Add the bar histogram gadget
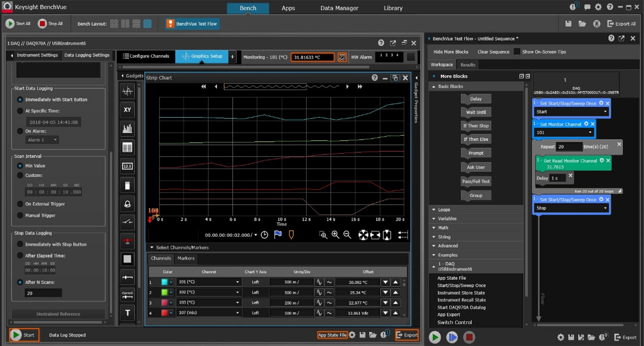 [127, 129]
